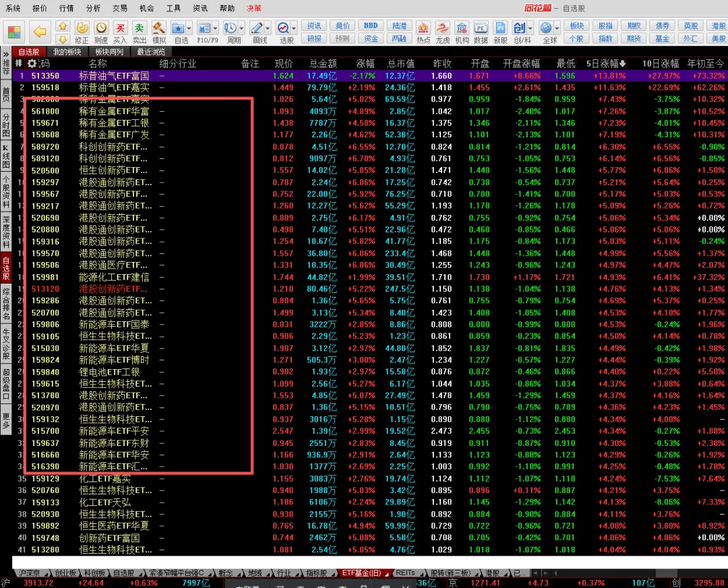Click the bottom tab scroll left arrow

pyautogui.click(x=535, y=573)
